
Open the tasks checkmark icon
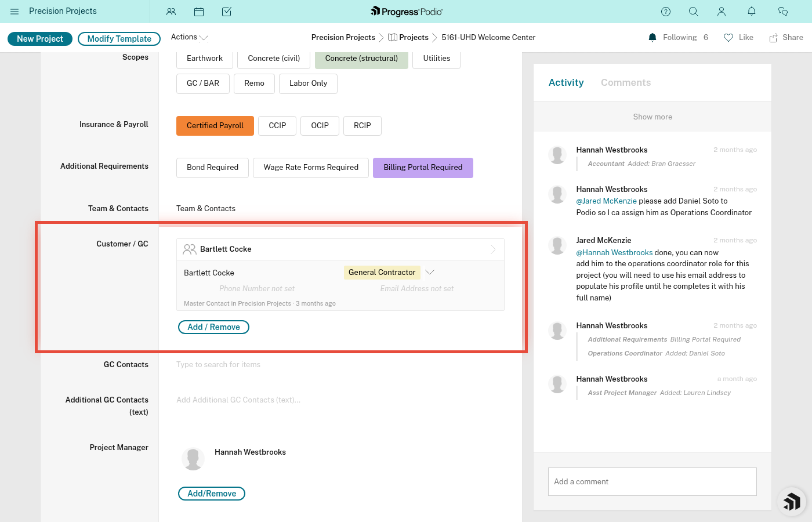[227, 12]
